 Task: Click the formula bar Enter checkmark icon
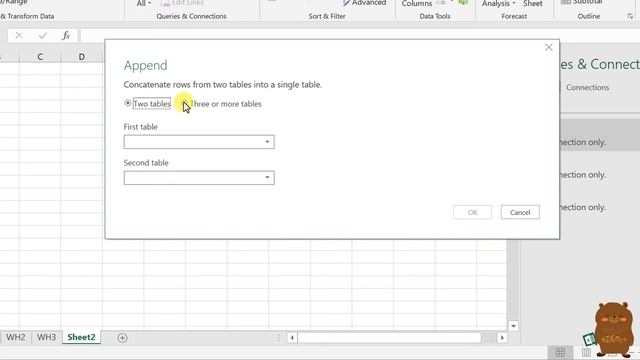pos(42,36)
